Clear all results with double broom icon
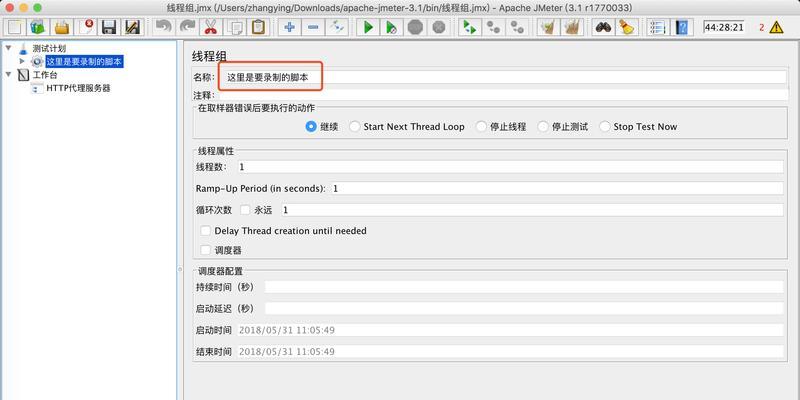 tap(572, 27)
